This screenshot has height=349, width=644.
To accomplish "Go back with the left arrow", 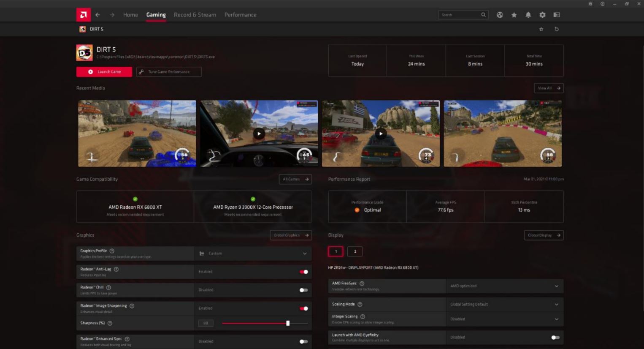I will 97,15.
